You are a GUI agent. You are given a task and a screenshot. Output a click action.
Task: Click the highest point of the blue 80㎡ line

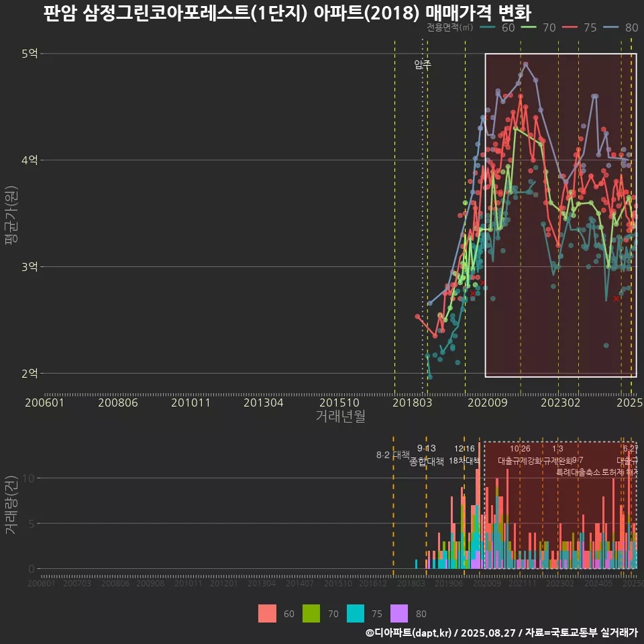525,64
